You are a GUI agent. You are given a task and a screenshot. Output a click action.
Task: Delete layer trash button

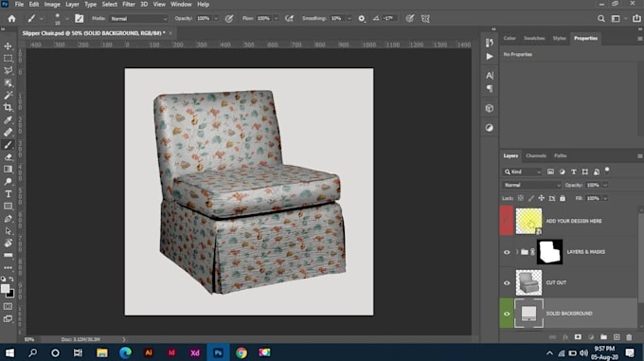[x=629, y=337]
